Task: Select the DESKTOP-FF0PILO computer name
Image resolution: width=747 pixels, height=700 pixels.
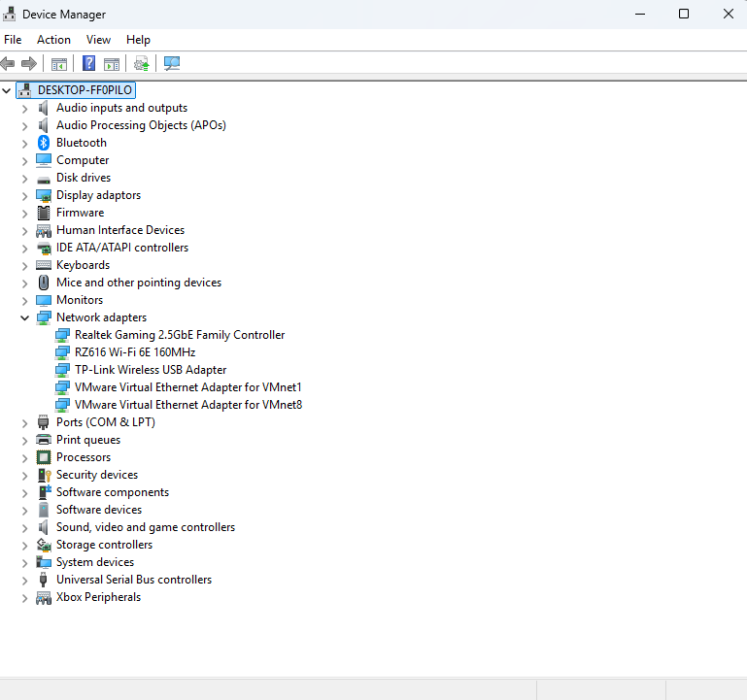Action: (85, 90)
